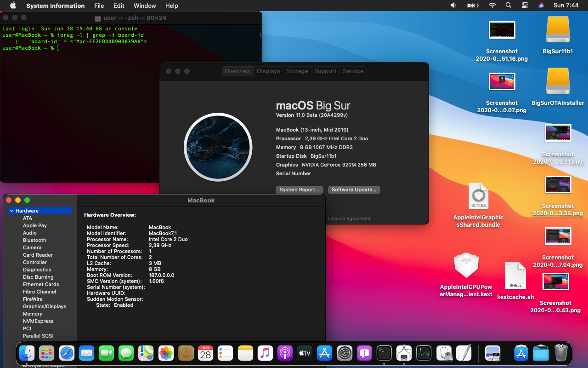Open Notes app in the dock
This screenshot has width=588, height=368.
(x=246, y=353)
